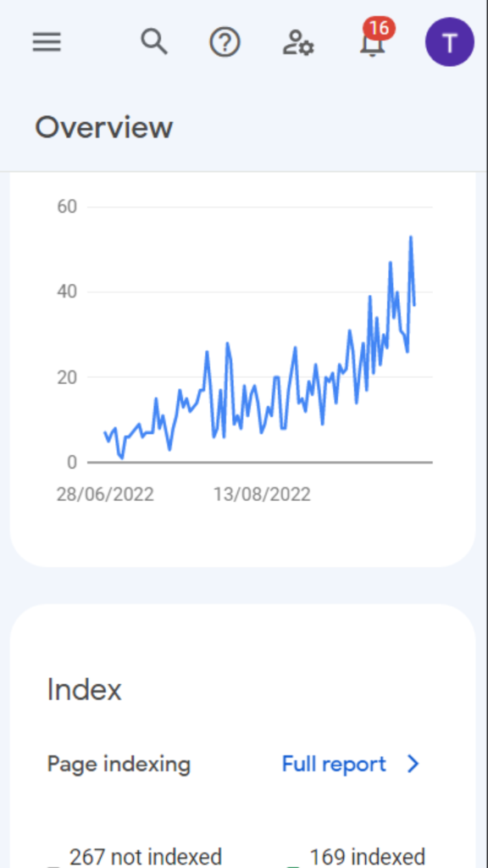This screenshot has width=488, height=868.
Task: Open the search magnifier icon
Action: point(154,42)
